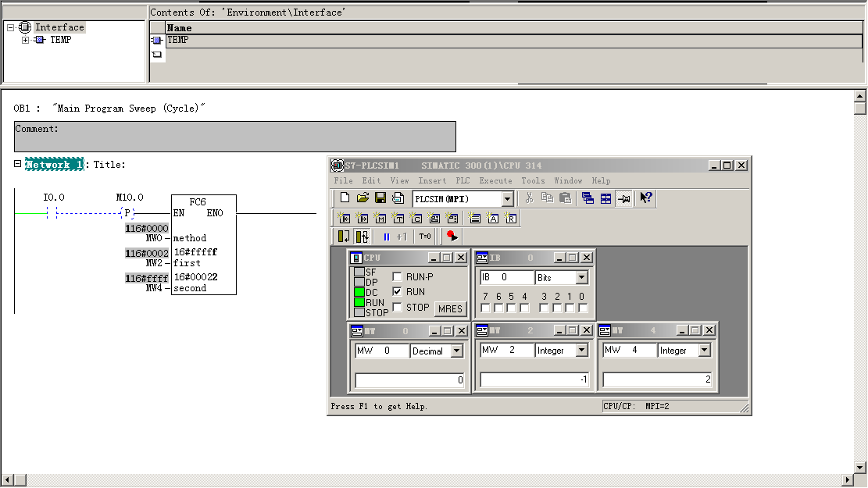Toggle bit 7 checkbox of IB 0
The image size is (868, 488).
[485, 308]
